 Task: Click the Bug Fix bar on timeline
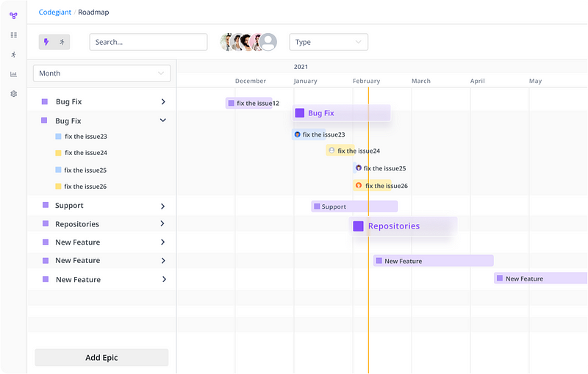[341, 113]
